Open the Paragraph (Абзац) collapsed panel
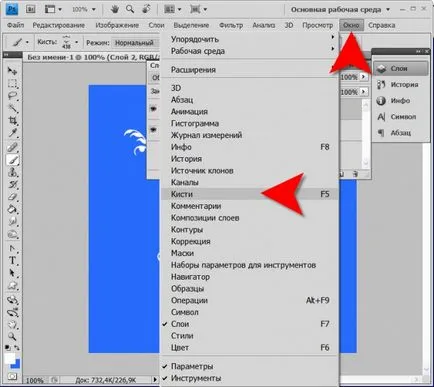This screenshot has width=434, height=387. point(399,133)
